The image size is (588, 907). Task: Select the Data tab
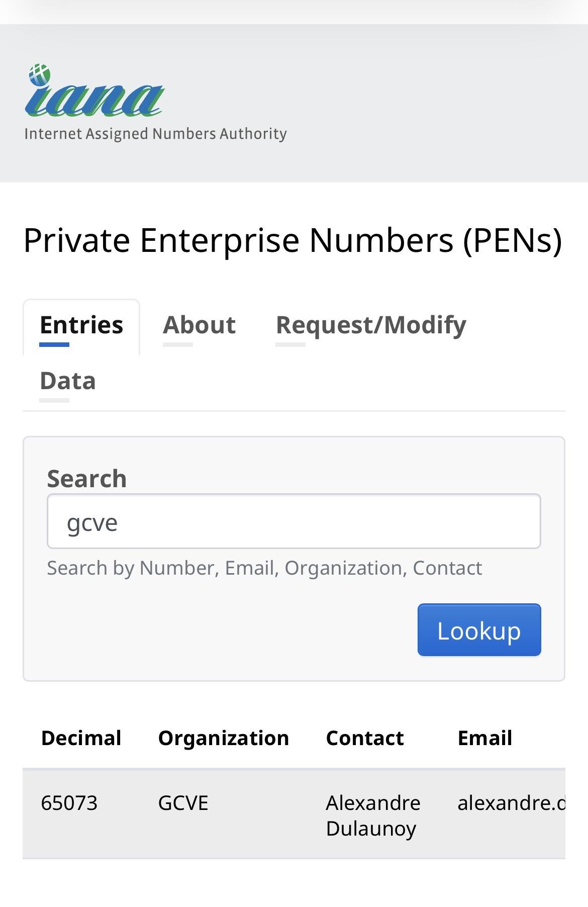coord(68,381)
